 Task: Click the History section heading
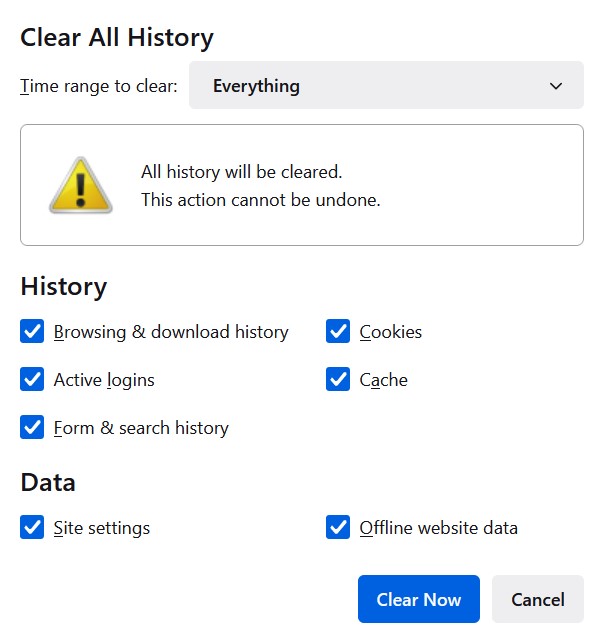tap(63, 287)
